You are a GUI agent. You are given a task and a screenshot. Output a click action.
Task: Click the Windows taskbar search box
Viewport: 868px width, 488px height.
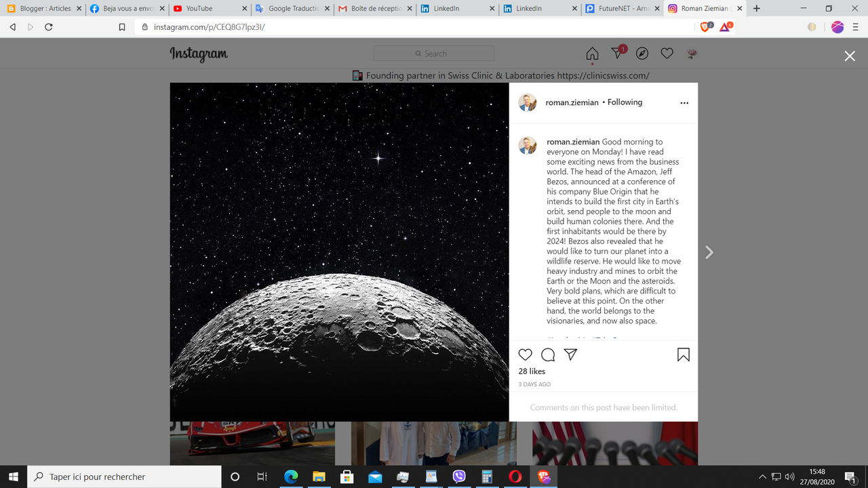coord(124,476)
